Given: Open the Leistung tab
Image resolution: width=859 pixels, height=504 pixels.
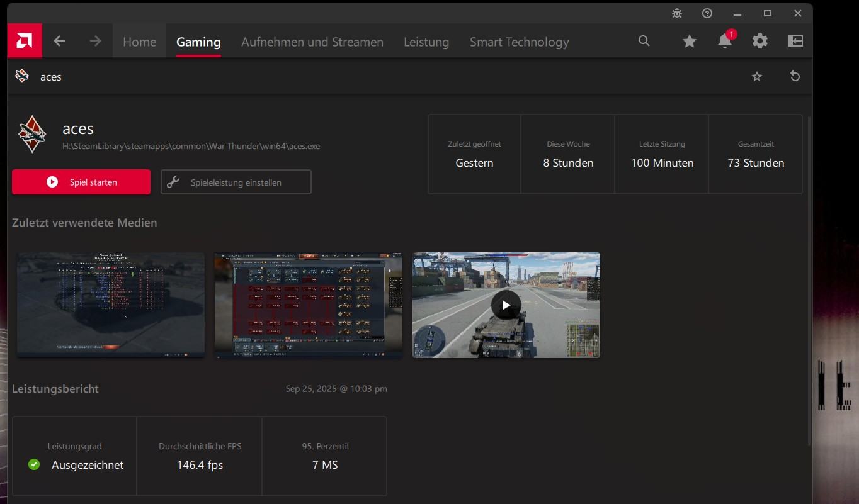Looking at the screenshot, I should tap(426, 42).
